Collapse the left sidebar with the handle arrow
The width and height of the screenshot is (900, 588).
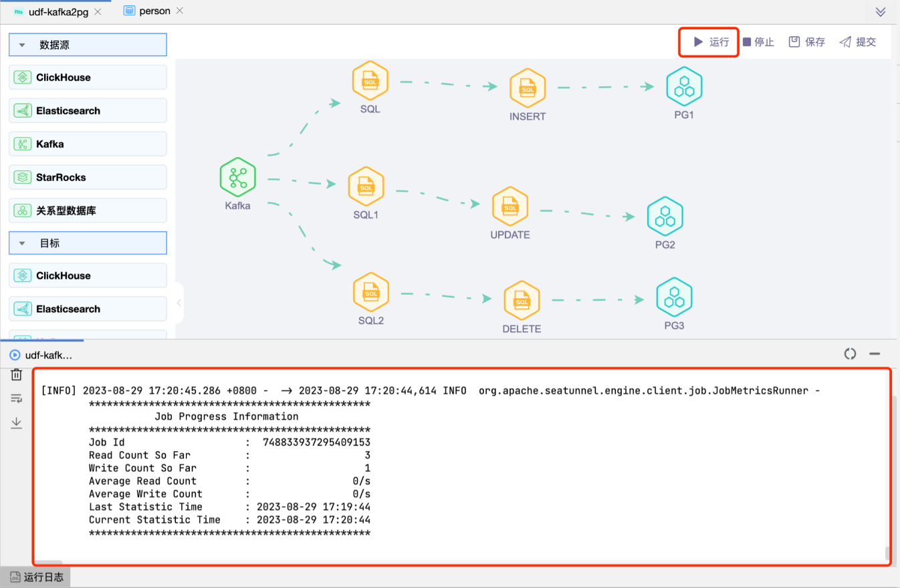(x=179, y=303)
